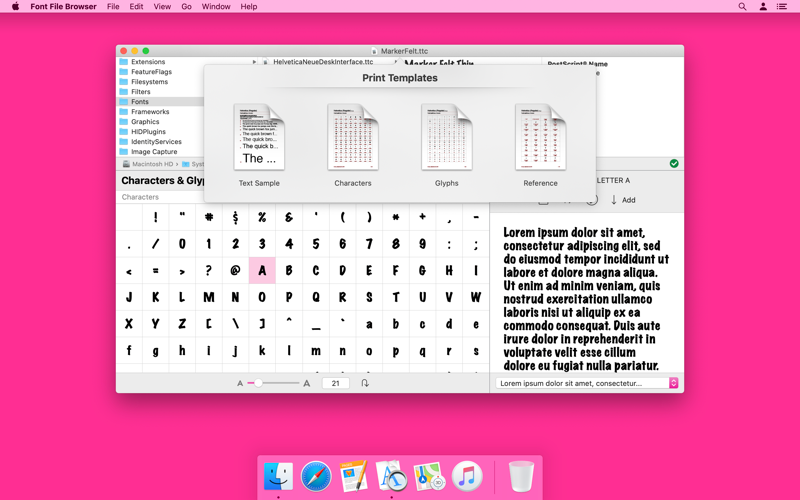Choose the Reference print template
Screen dimensions: 800x500
(540, 144)
